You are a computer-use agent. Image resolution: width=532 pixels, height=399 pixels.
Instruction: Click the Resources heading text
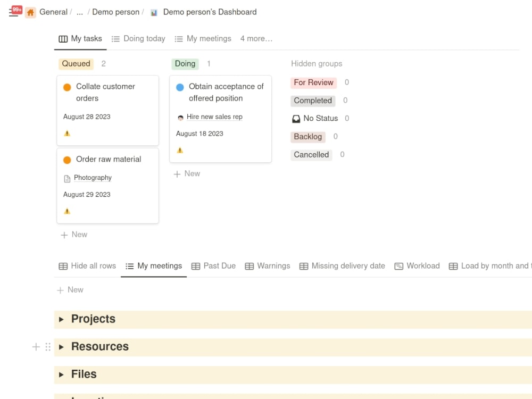tap(100, 347)
